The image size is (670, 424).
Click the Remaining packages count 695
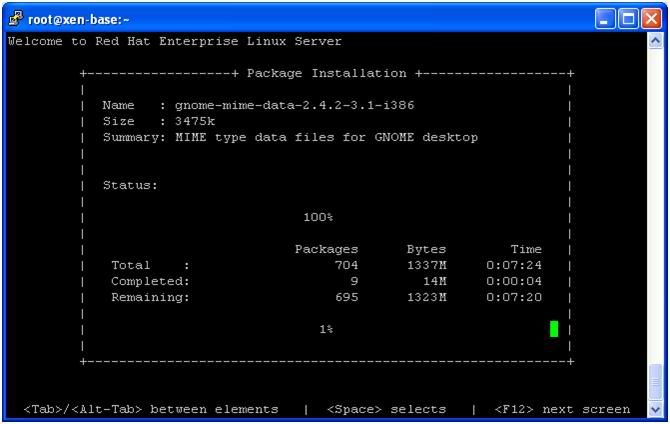pos(347,297)
